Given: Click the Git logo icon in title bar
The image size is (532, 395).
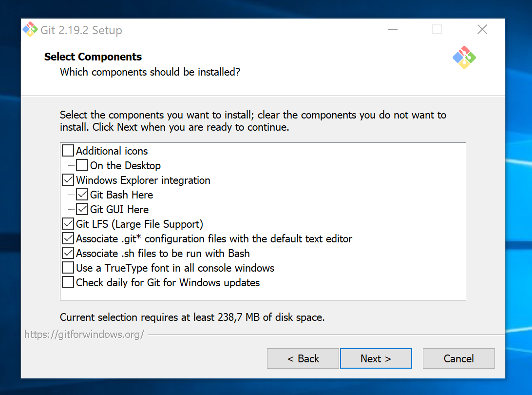Looking at the screenshot, I should coord(30,30).
